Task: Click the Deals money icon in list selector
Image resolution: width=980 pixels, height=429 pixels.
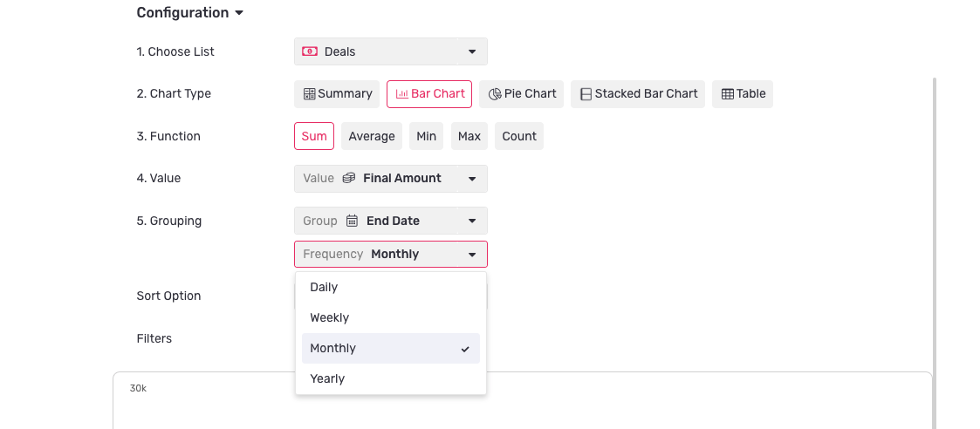Action: point(310,51)
